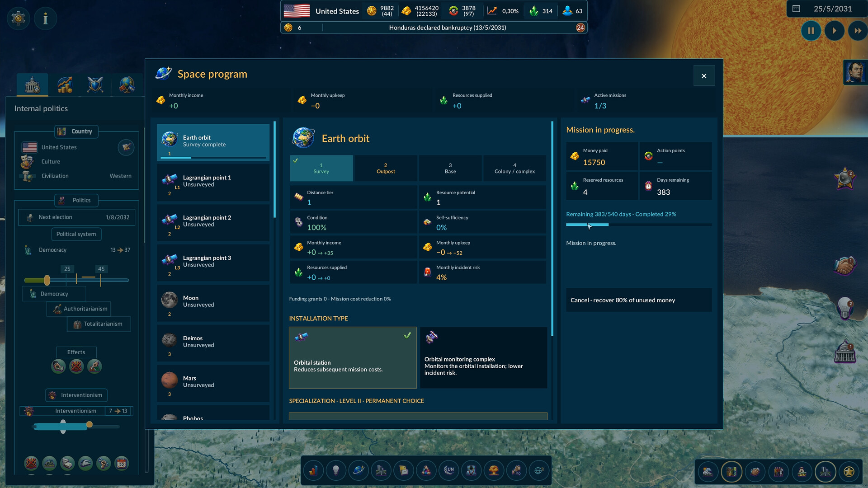This screenshot has width=868, height=488.
Task: Open the settings gear icon
Action: [19, 19]
